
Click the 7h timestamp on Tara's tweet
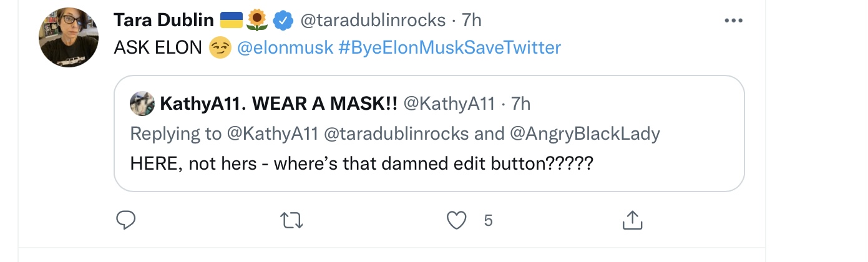pos(472,21)
